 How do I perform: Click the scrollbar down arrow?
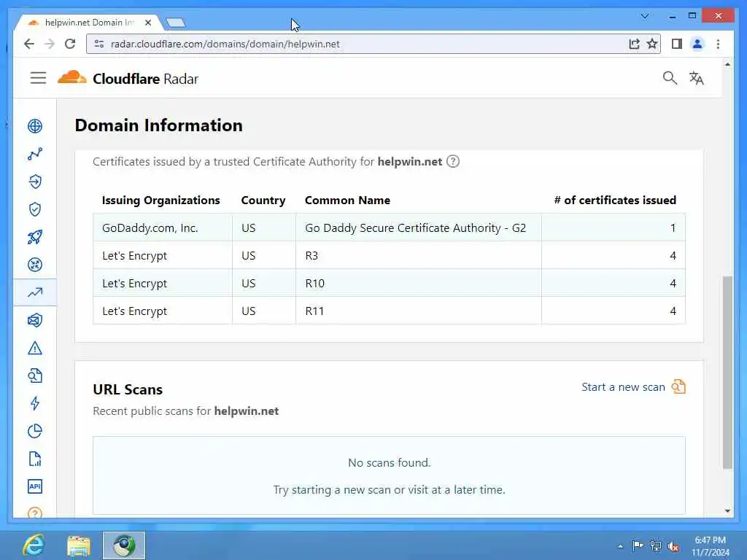point(727,511)
